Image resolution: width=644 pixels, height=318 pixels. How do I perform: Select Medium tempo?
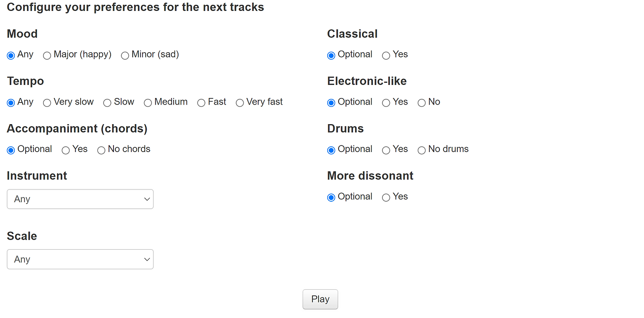click(148, 103)
